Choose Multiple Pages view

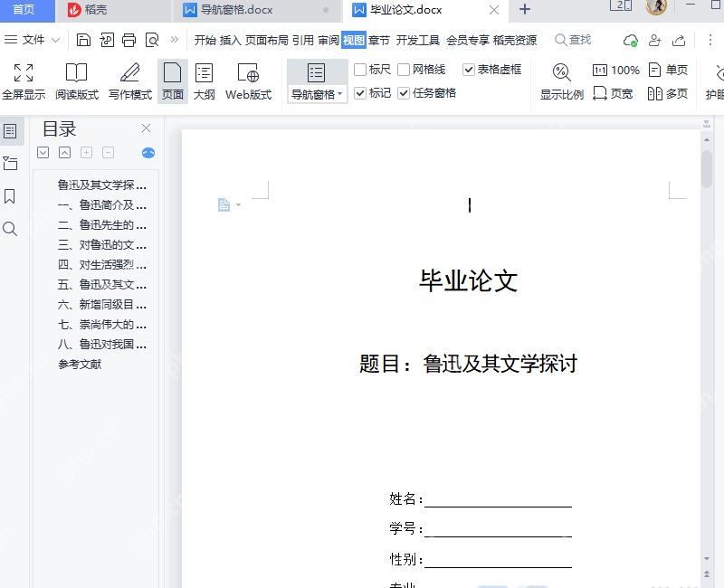[x=668, y=94]
